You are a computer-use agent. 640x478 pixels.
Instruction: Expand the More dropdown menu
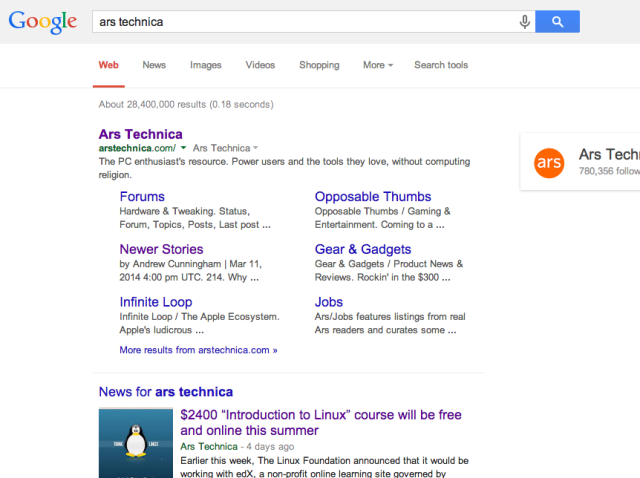378,65
